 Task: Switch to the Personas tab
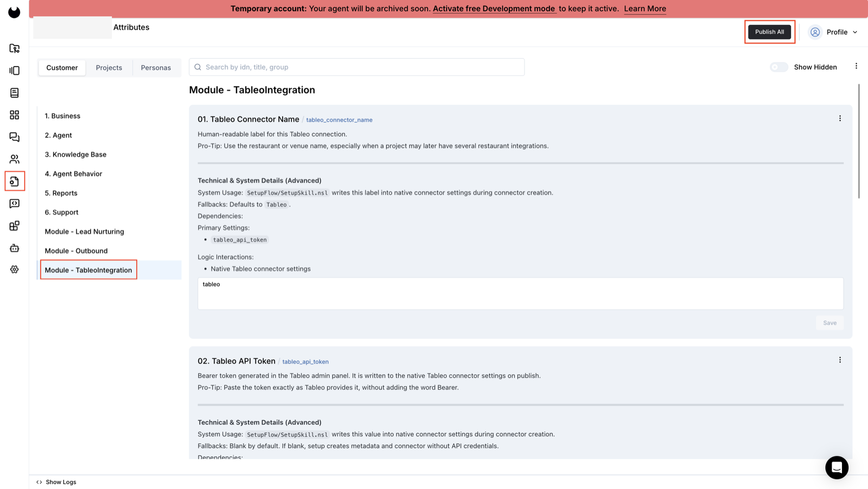point(156,68)
